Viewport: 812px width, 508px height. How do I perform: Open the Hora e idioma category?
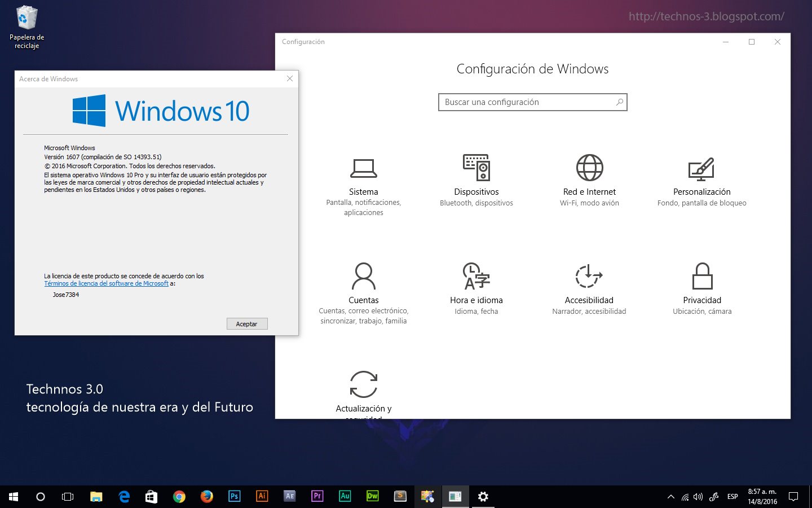point(476,289)
